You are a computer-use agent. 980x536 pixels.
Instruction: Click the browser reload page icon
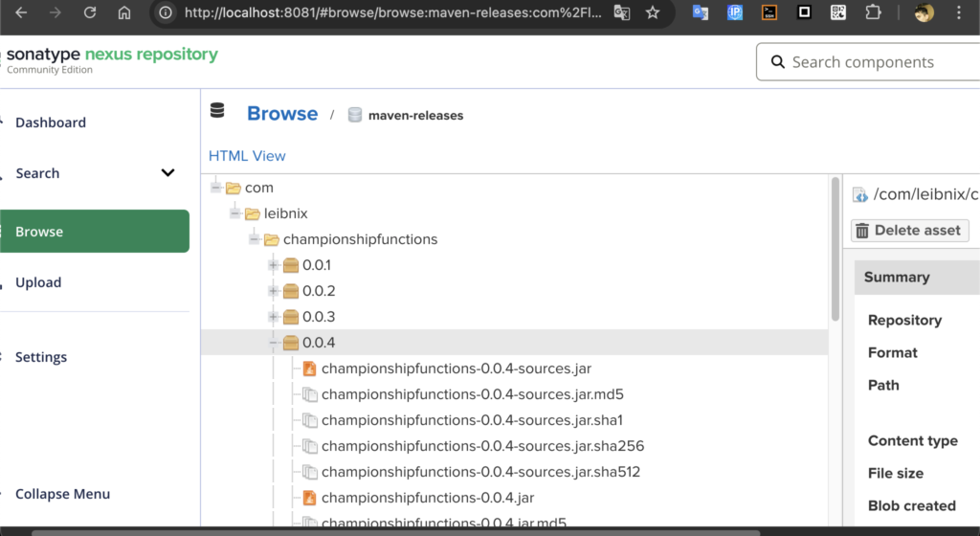point(90,12)
